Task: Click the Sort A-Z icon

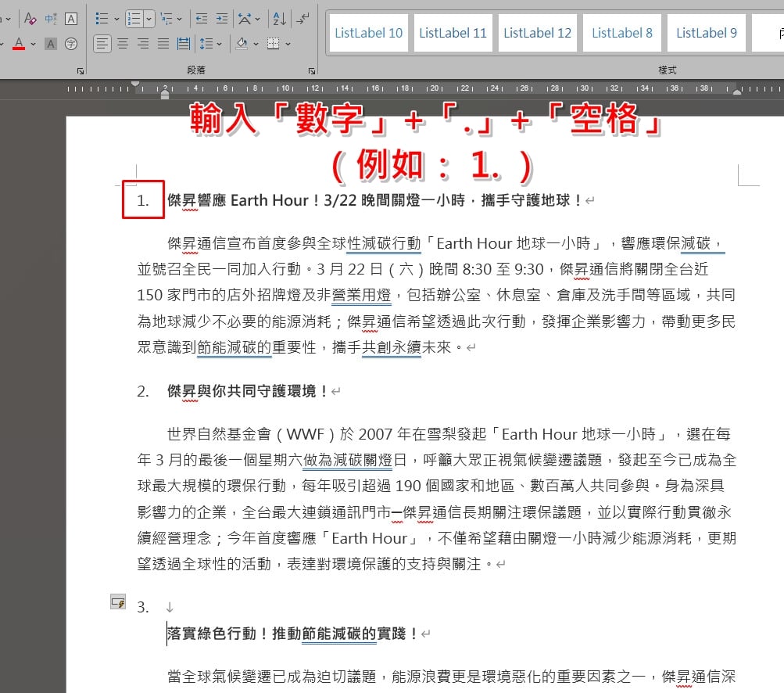Action: [279, 19]
